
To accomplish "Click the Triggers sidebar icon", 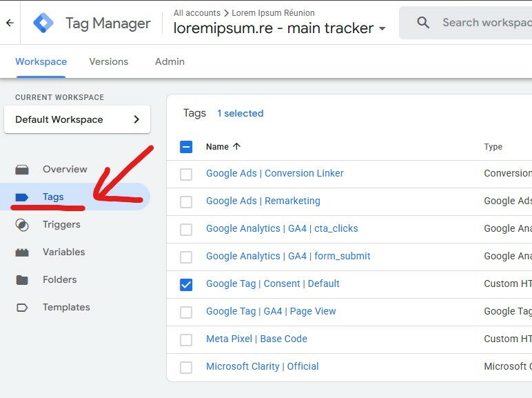I will coord(22,225).
